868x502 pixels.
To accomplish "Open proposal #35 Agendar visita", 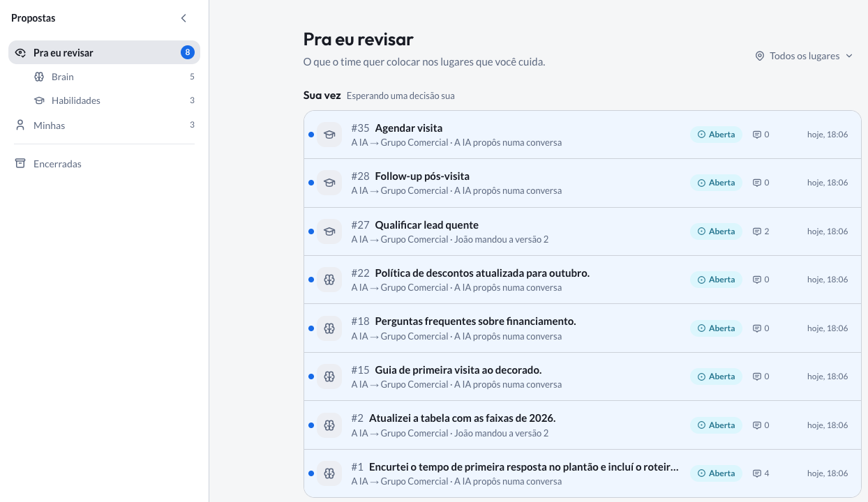I will (583, 135).
